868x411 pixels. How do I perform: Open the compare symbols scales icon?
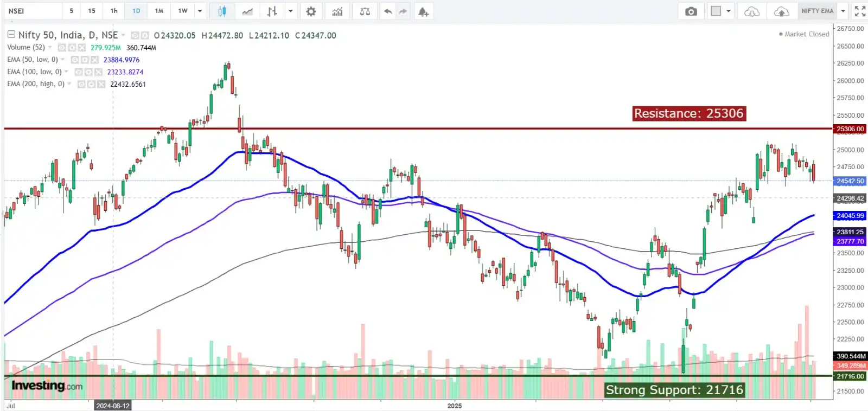pyautogui.click(x=365, y=11)
